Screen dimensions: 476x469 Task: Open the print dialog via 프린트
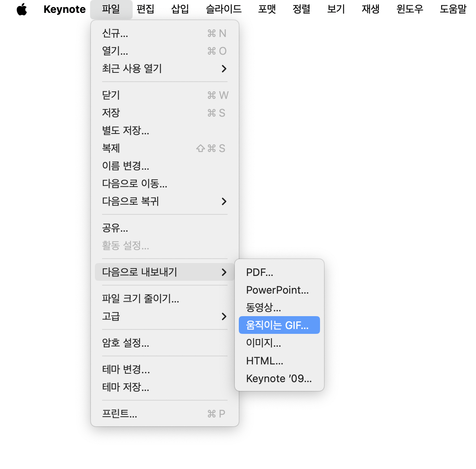click(119, 413)
